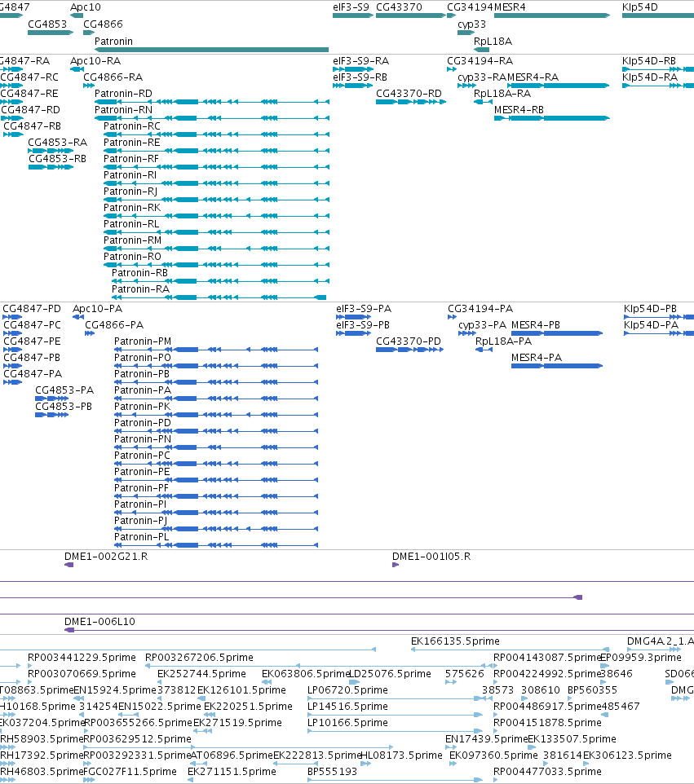Screen dimensions: 694x784
Task: Select the CG43370-RD transcript label
Action: 409,94
